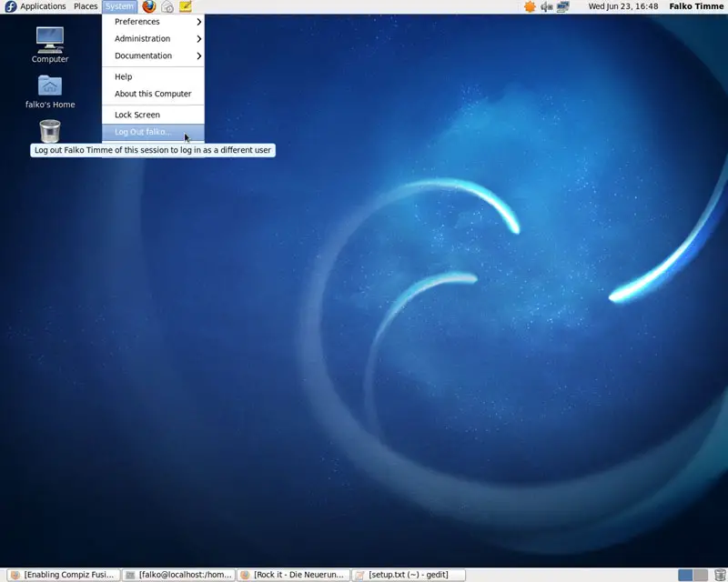Open the Places menu
Screen dimensions: 728x582
(86, 6)
